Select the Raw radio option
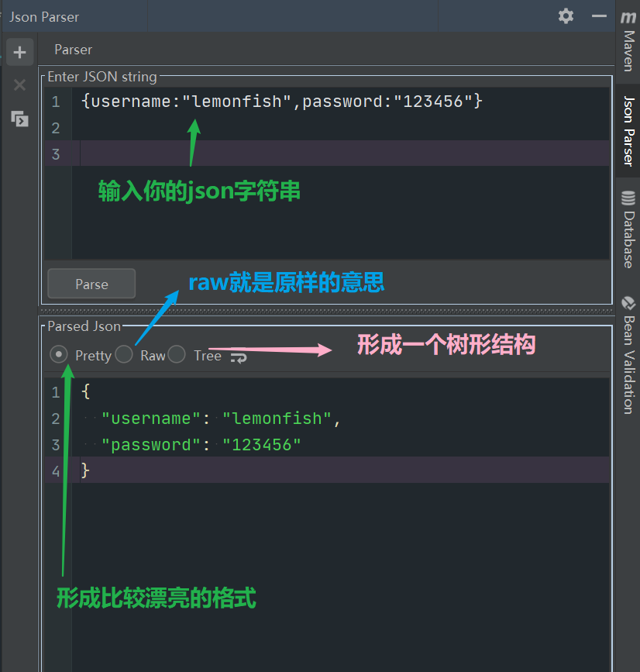 click(123, 354)
